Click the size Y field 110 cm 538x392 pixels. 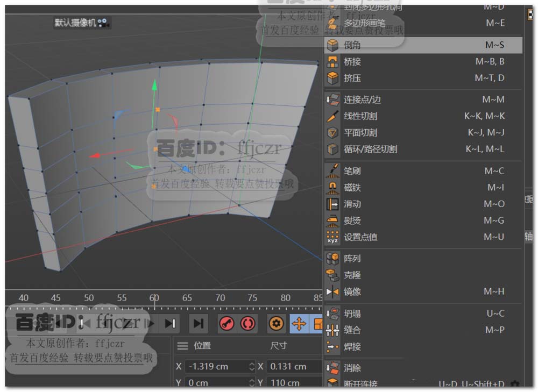[x=294, y=382]
